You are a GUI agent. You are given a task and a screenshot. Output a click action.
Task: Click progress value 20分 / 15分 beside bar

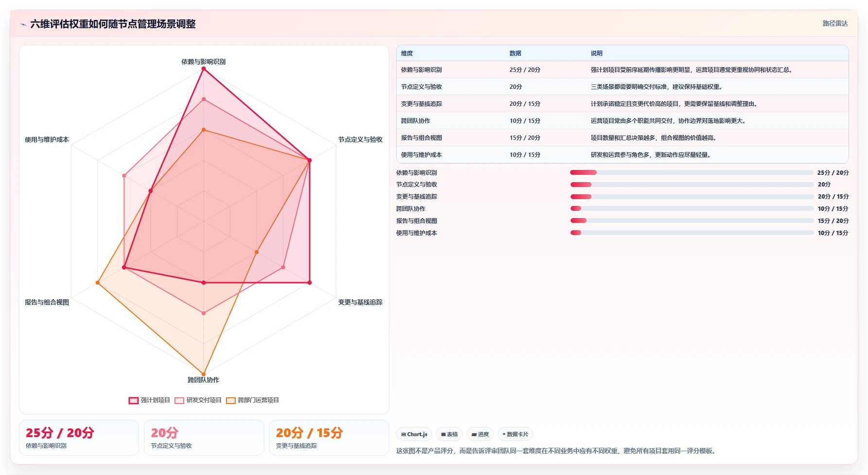[x=833, y=197]
